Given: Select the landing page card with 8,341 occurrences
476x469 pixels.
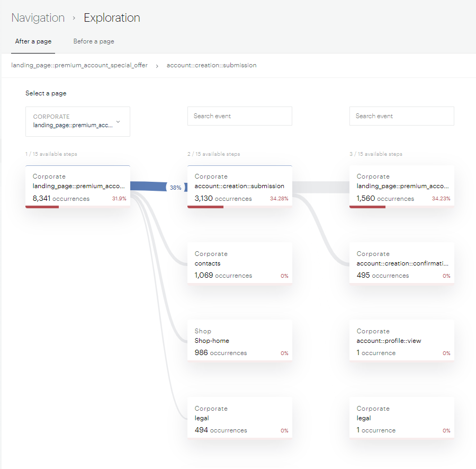Looking at the screenshot, I should pyautogui.click(x=77, y=187).
